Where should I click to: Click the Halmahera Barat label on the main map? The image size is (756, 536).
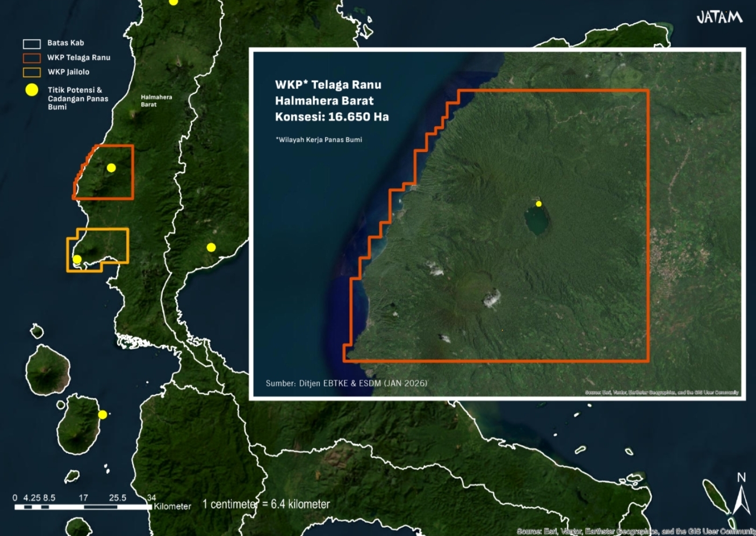156,101
